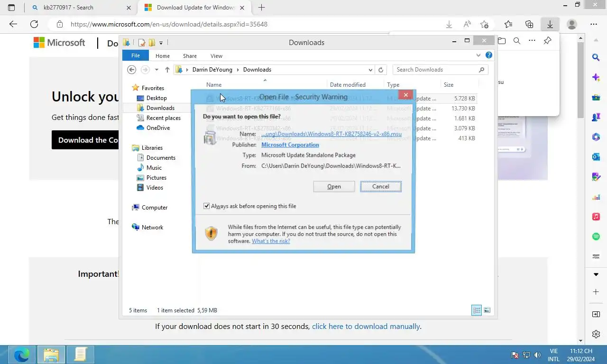
Task: Open the File tab in Downloads Explorer
Action: (136, 55)
